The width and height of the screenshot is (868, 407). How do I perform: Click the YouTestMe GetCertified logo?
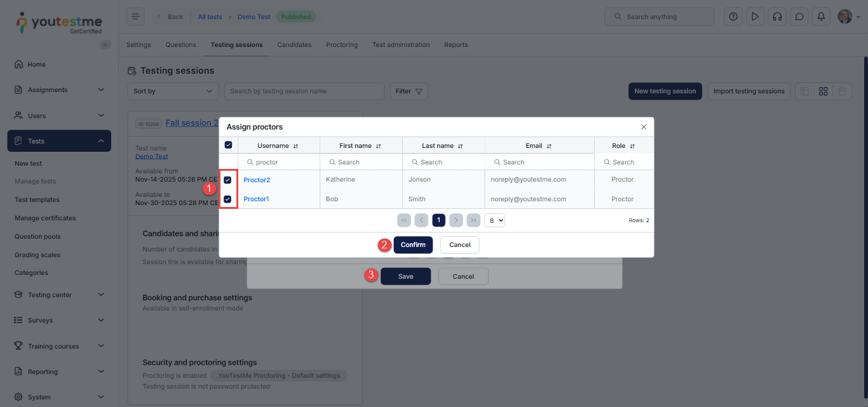click(x=58, y=23)
